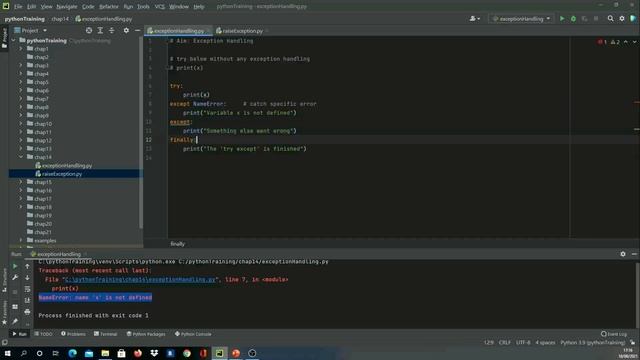Screen dimensions: 640x360
Task: Collapse the pythonTraining root folder
Action: pyautogui.click(x=14, y=40)
